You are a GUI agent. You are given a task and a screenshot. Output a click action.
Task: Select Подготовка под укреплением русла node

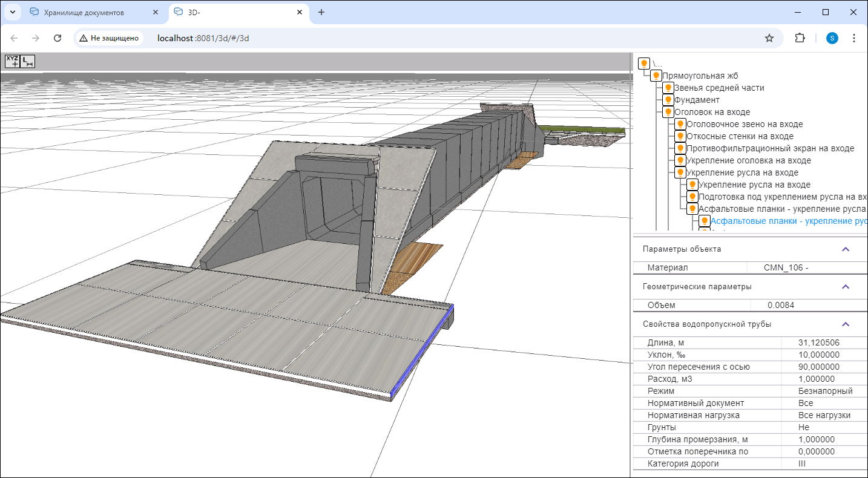[x=783, y=197]
